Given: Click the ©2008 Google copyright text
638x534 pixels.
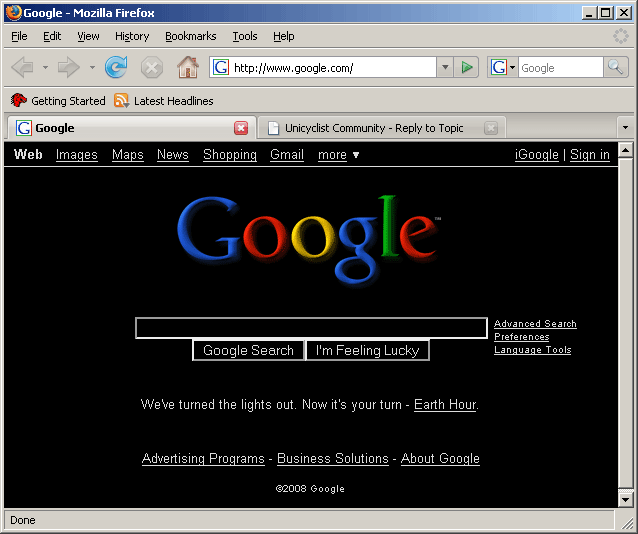Looking at the screenshot, I should pos(310,489).
